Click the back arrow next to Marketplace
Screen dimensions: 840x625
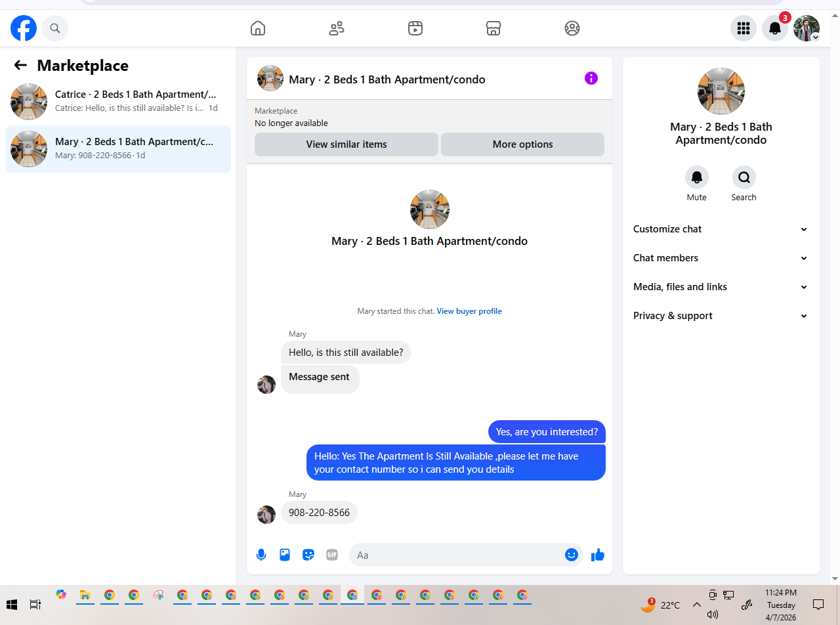tap(20, 65)
